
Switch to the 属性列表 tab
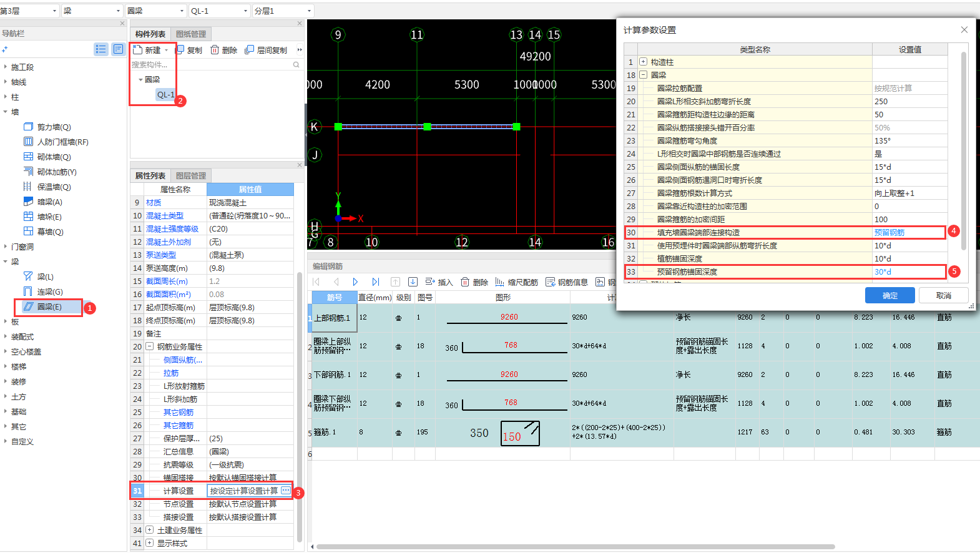click(150, 176)
